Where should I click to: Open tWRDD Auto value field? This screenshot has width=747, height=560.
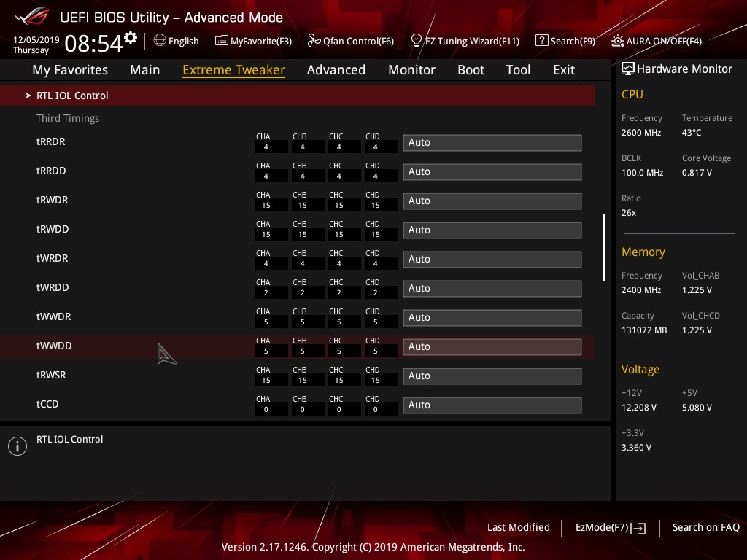[x=492, y=288]
